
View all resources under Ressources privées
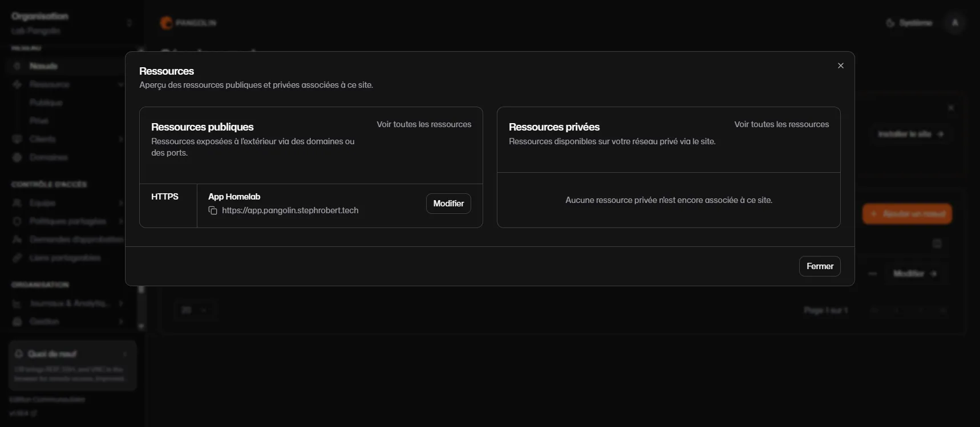pos(781,124)
